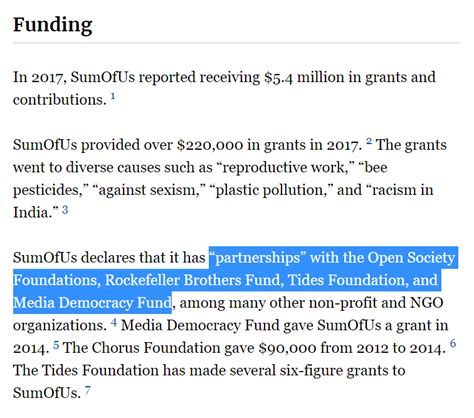Click the highlighted "Rockefeller Brothers Fund" text

193,280
